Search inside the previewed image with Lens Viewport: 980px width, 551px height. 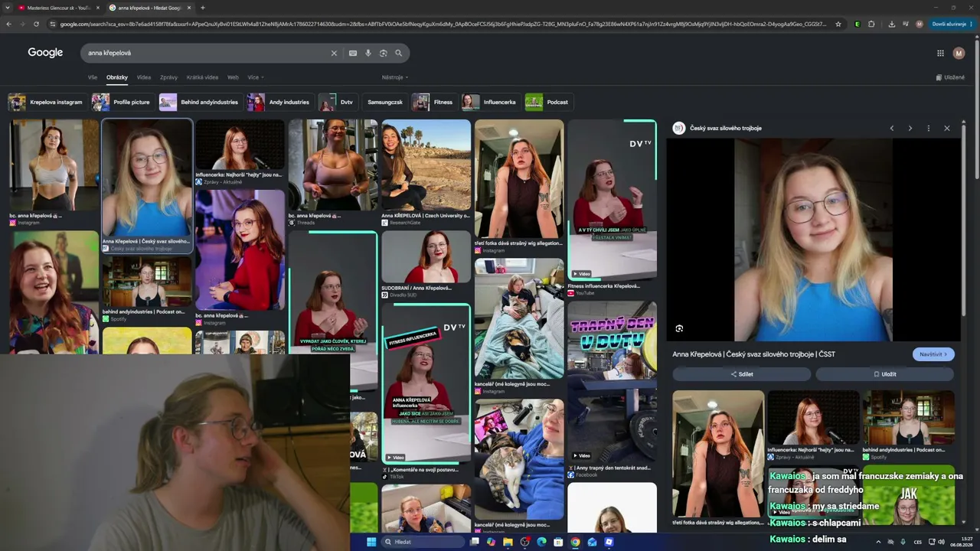(679, 328)
